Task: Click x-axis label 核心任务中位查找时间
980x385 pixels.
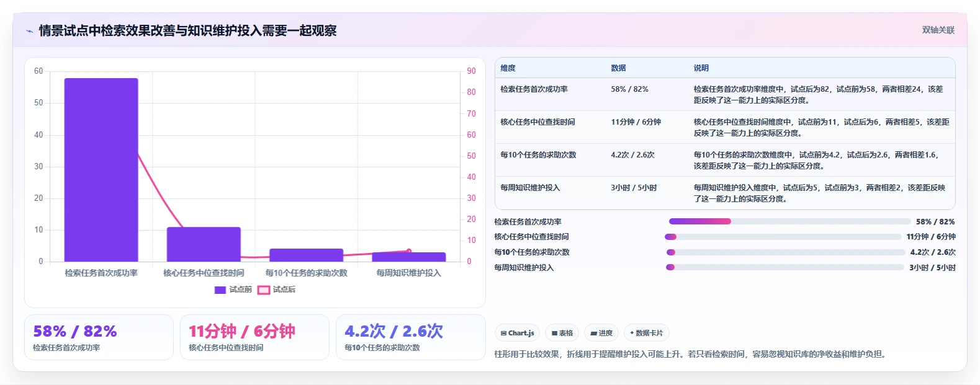Action: coord(204,273)
